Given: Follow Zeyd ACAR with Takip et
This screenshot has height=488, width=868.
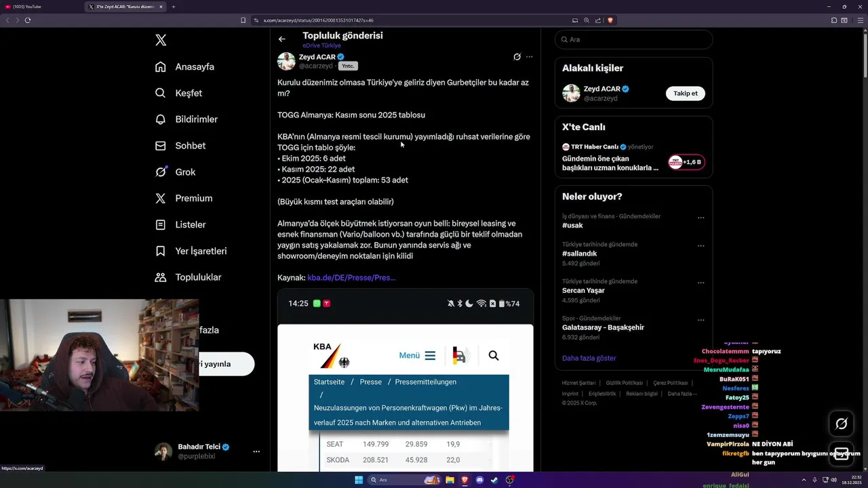Looking at the screenshot, I should 685,94.
